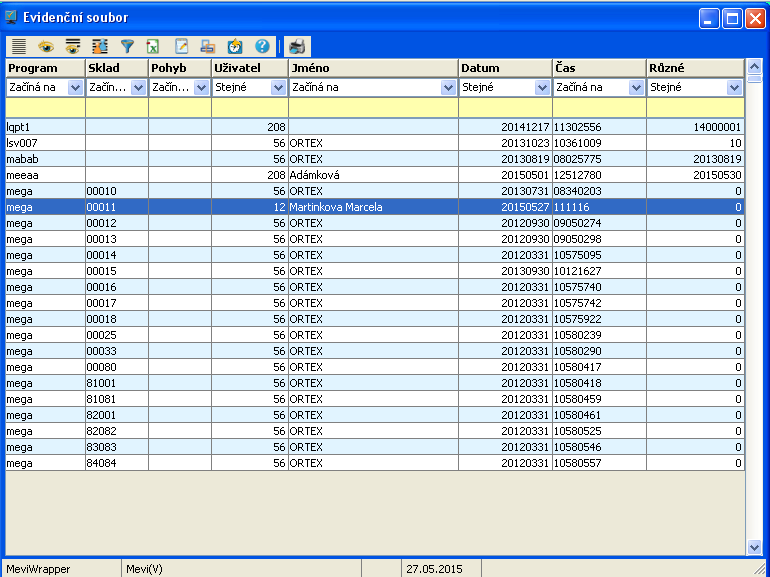Click the clock refresh icon in toolbar
The height and width of the screenshot is (577, 770).
[235, 46]
